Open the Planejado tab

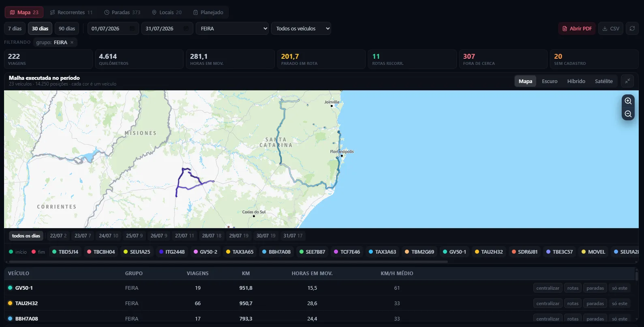(x=208, y=12)
